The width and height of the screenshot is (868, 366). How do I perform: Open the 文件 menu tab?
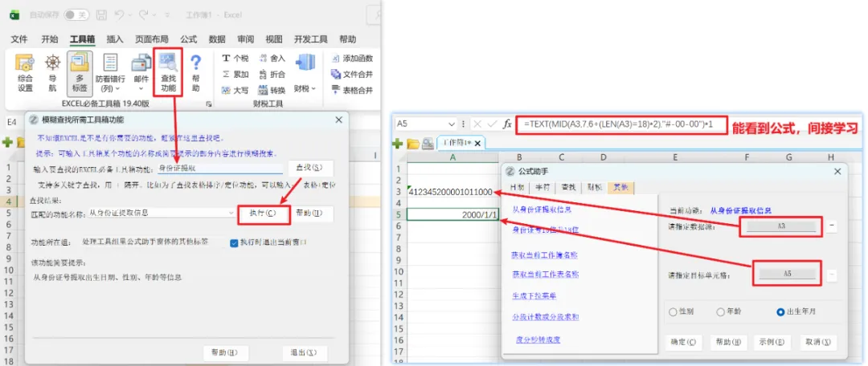[x=19, y=39]
